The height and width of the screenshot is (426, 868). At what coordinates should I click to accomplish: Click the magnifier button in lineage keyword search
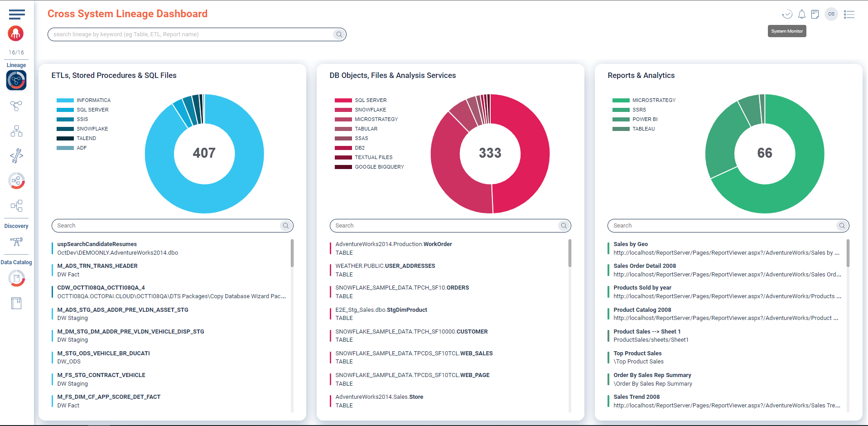click(339, 34)
